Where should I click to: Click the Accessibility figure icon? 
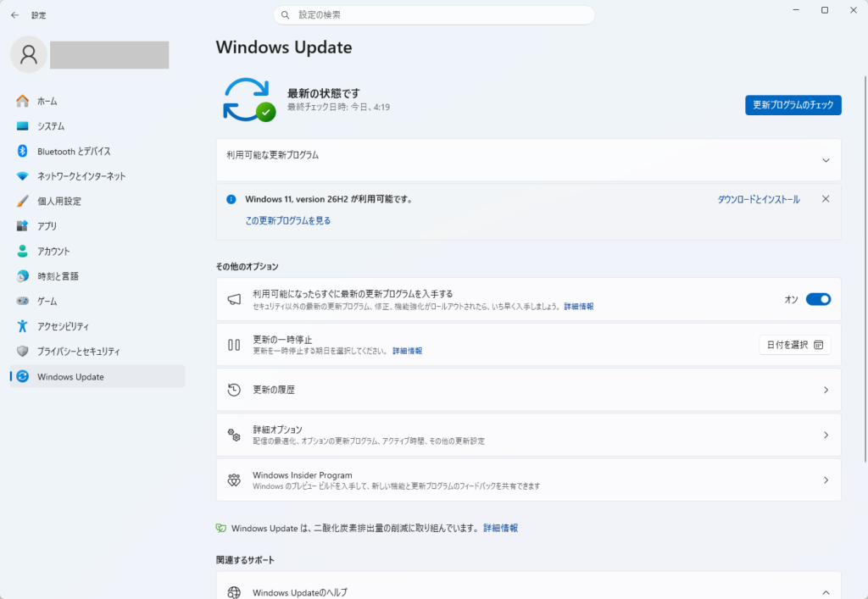[22, 326]
